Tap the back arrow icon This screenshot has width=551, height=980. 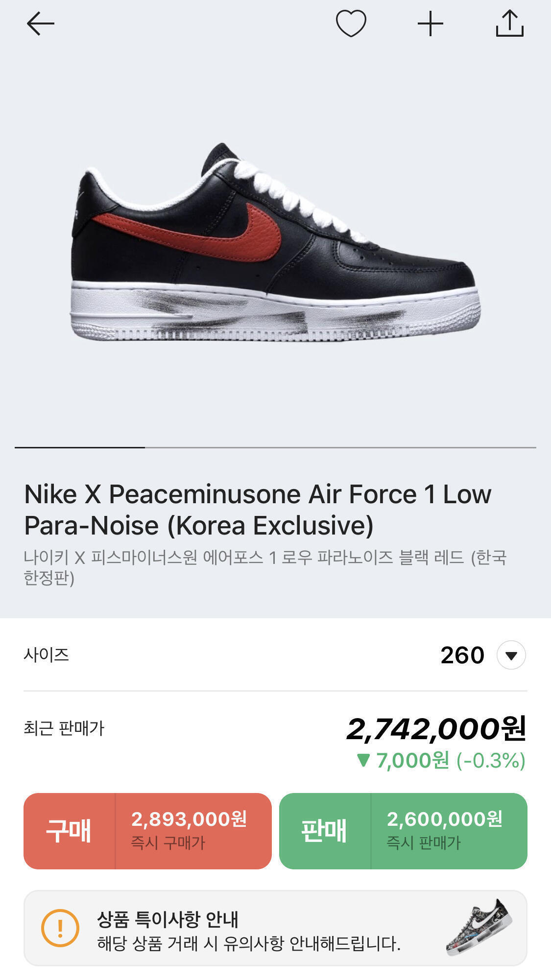point(40,24)
